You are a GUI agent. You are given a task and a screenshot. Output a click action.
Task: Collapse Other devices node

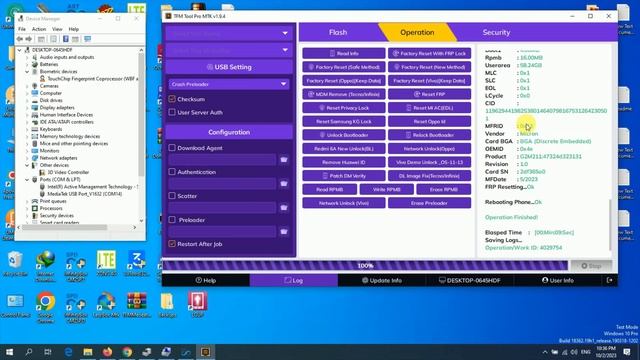[27, 165]
